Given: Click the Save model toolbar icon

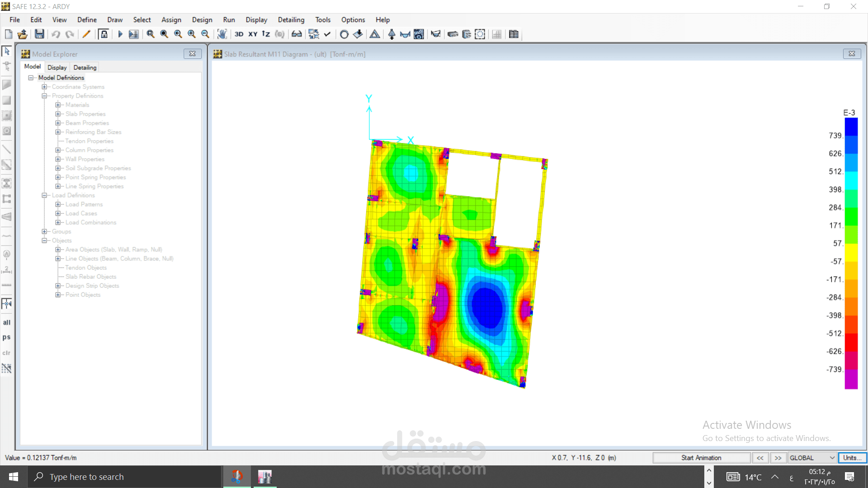Looking at the screenshot, I should point(40,34).
